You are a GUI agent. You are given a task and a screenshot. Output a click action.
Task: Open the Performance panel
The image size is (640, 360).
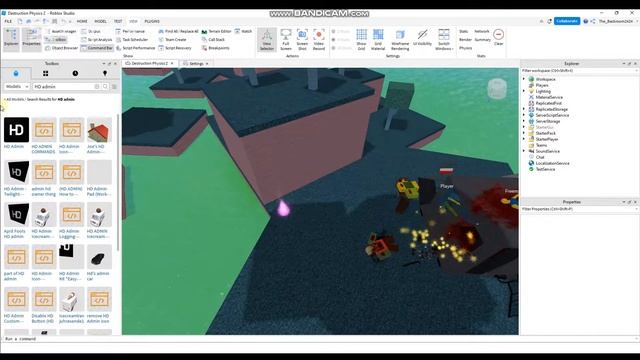click(x=130, y=31)
